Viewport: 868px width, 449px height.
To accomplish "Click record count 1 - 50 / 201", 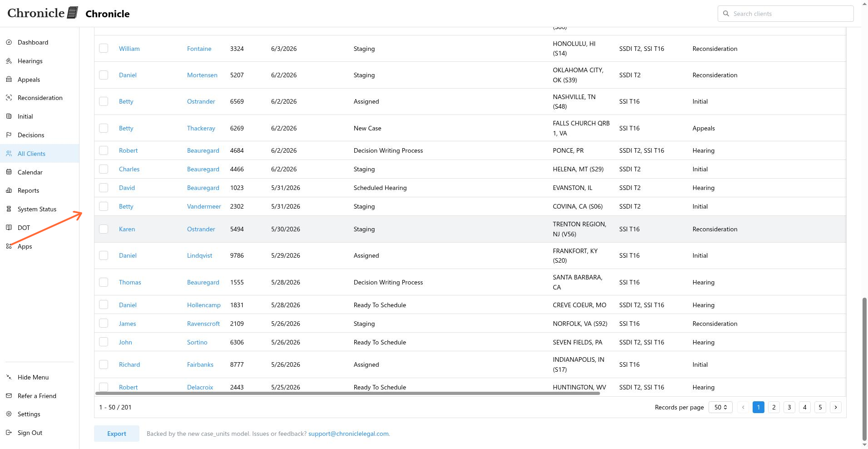I will coord(115,407).
